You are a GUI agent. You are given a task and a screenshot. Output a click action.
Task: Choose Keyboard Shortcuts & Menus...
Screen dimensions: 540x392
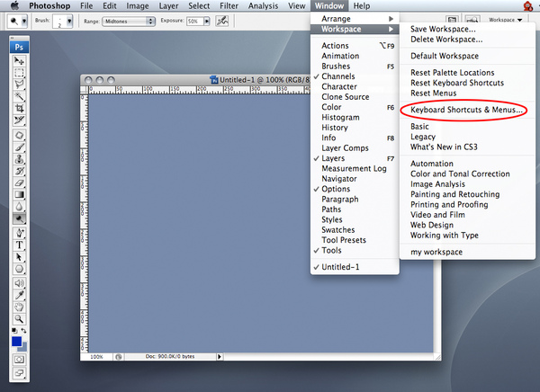(467, 110)
